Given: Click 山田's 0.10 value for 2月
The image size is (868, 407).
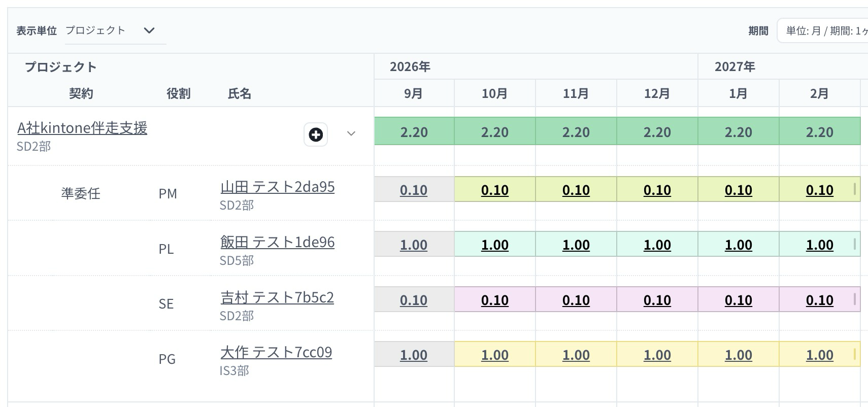Looking at the screenshot, I should [x=820, y=190].
